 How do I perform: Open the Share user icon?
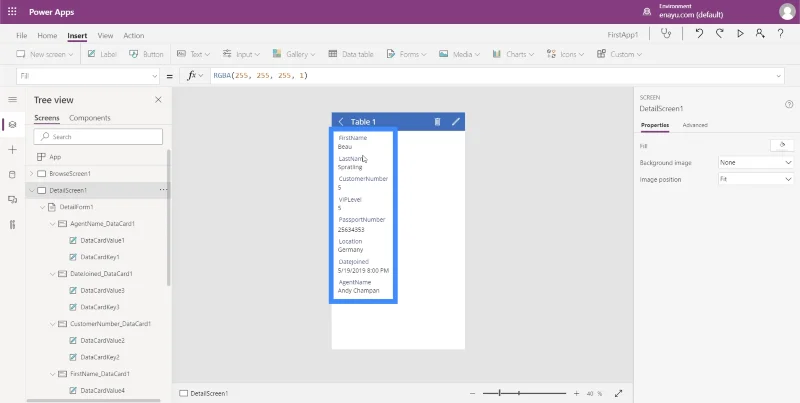[760, 34]
